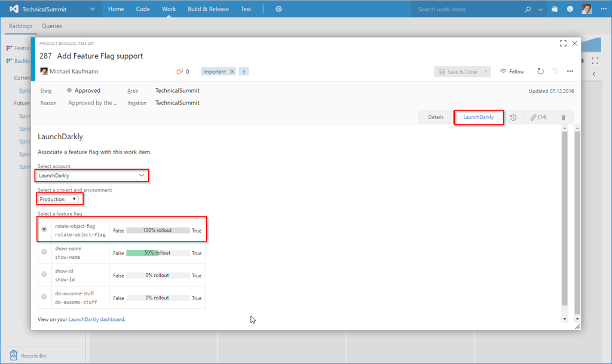Open the LaunchDarkly dashboard link
This screenshot has height=364, width=612.
pos(96,320)
